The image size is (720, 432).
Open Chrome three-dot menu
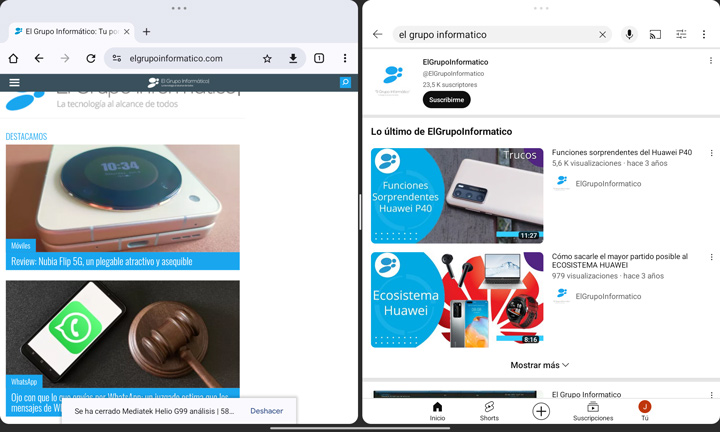345,58
